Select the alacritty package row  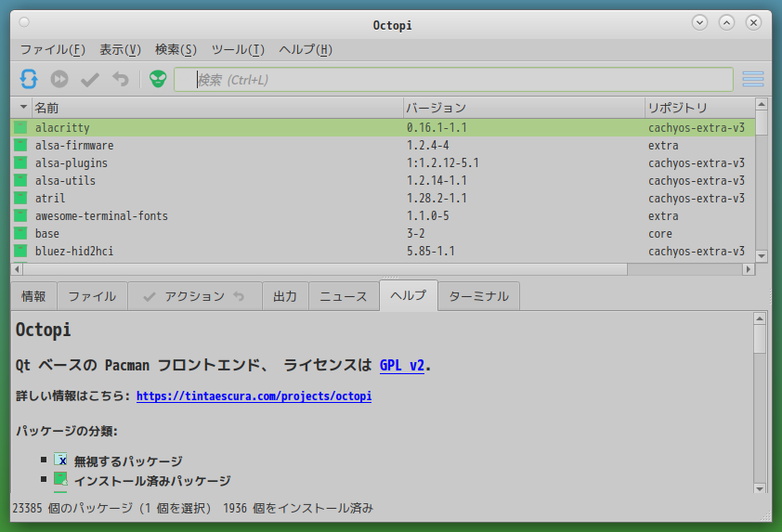(x=383, y=127)
